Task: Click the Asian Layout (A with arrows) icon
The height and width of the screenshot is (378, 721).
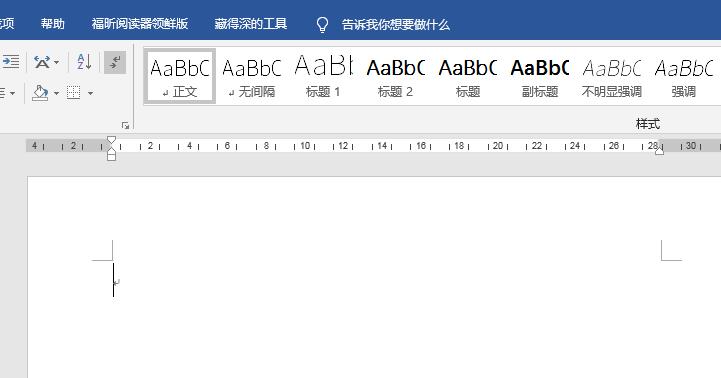Action: 42,62
